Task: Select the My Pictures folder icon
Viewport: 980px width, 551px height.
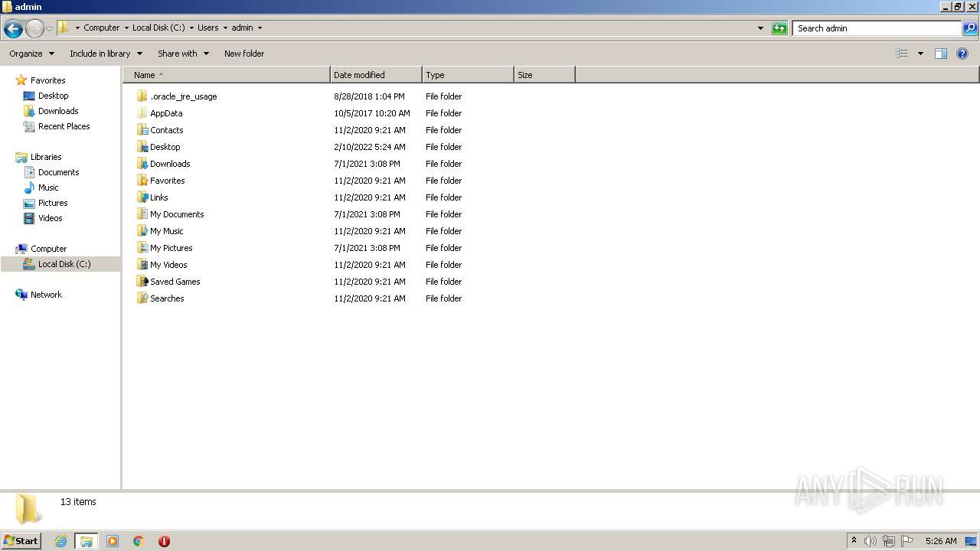Action: [x=142, y=248]
